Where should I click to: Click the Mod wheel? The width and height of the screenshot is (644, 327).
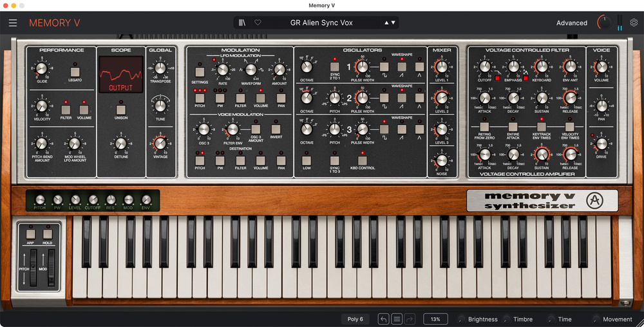click(52, 268)
